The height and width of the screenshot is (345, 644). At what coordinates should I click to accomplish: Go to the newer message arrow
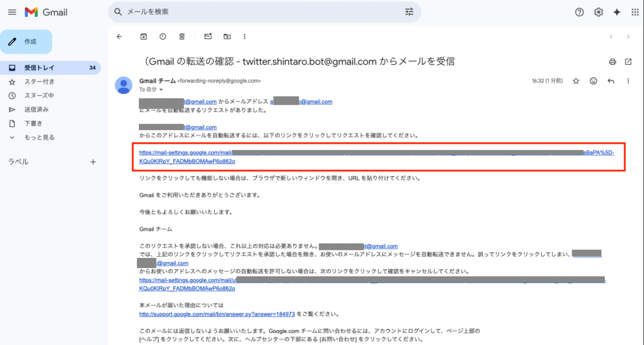611,36
